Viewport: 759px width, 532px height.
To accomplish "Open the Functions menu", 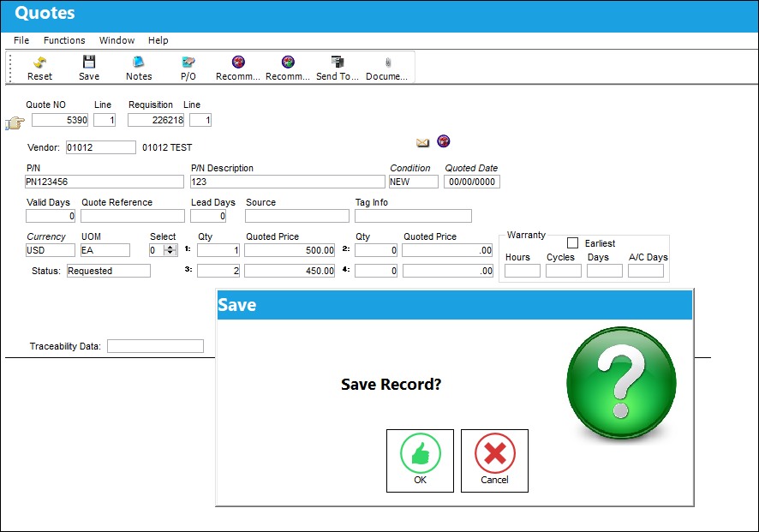I will tap(64, 40).
